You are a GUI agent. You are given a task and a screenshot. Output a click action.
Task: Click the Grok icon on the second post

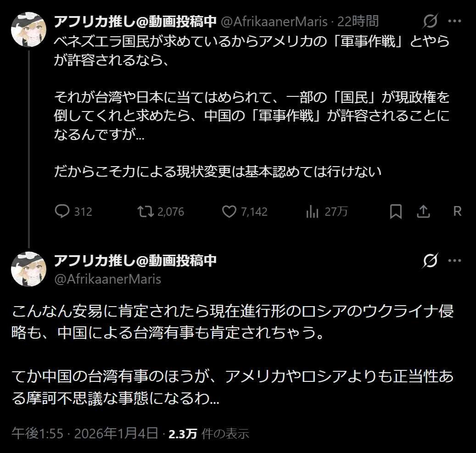[x=431, y=261]
